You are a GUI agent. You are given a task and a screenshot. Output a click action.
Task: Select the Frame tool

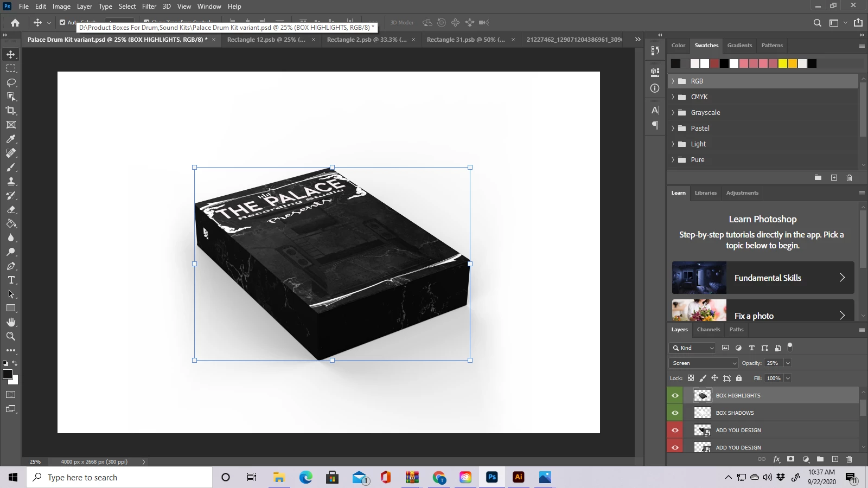(11, 125)
